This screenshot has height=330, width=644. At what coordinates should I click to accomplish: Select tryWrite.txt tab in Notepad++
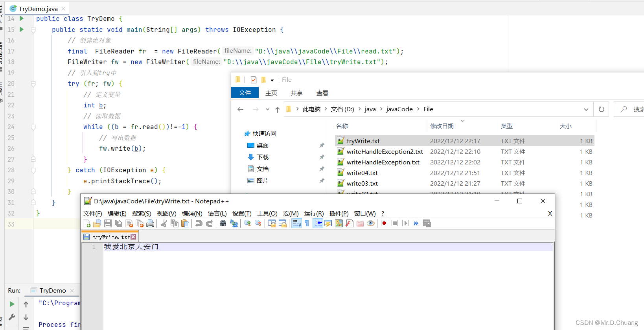click(x=110, y=237)
